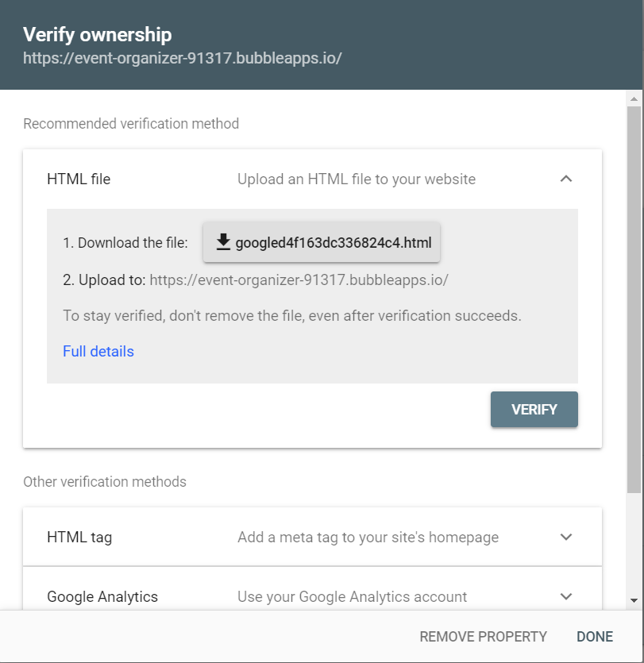Expand the Google Analytics method chevron
Viewport: 644px width, 663px height.
(x=565, y=596)
